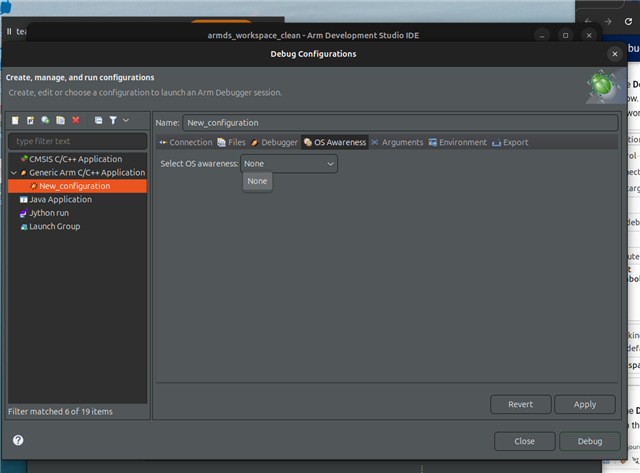This screenshot has width=640, height=473.
Task: Click the Revert button
Action: point(520,404)
